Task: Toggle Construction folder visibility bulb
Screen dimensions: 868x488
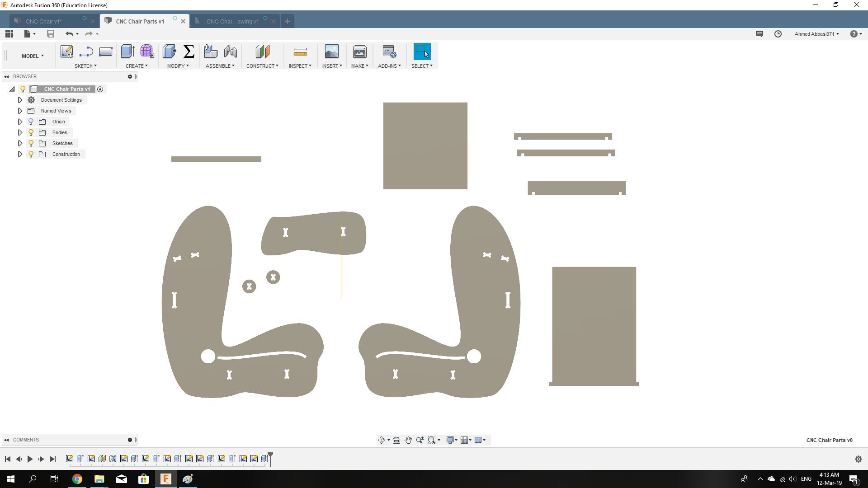Action: click(31, 154)
